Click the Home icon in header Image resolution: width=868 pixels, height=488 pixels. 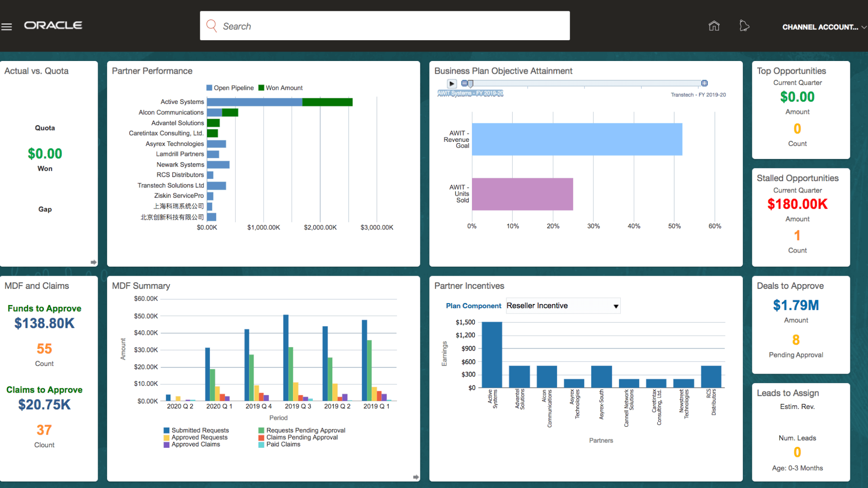pos(714,26)
